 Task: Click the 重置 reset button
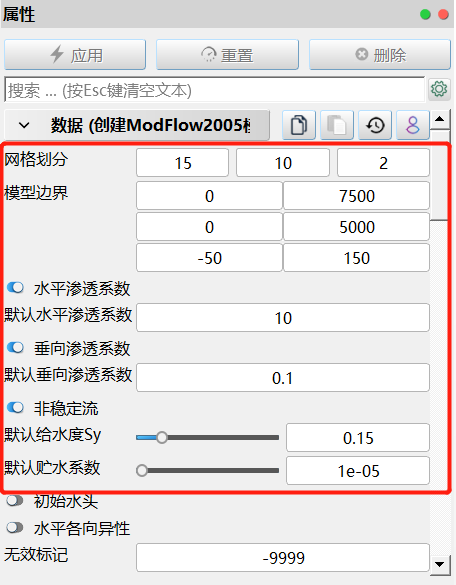(x=227, y=55)
